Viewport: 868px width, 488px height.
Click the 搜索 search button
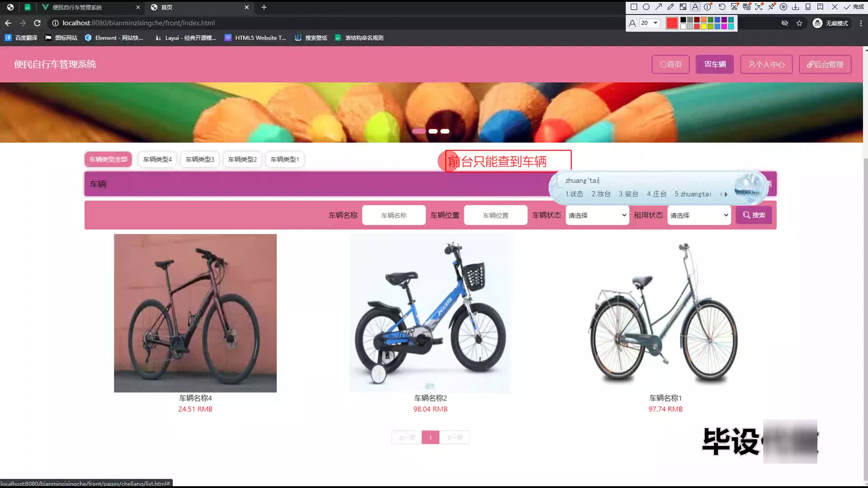tap(754, 215)
